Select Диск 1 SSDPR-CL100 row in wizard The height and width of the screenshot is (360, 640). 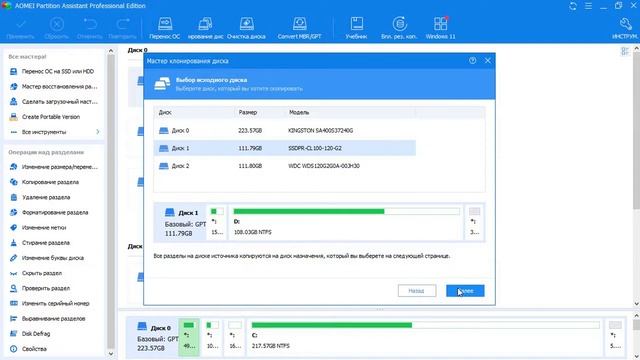(x=284, y=148)
